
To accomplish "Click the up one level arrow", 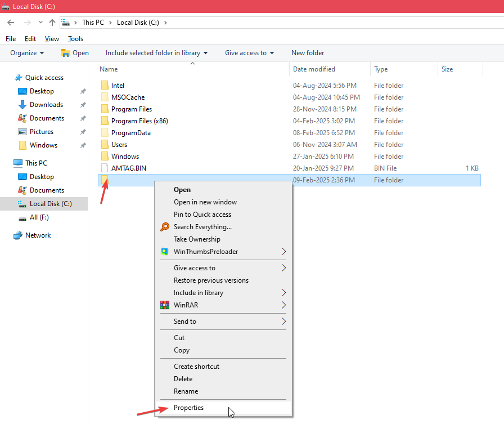I will (x=52, y=23).
